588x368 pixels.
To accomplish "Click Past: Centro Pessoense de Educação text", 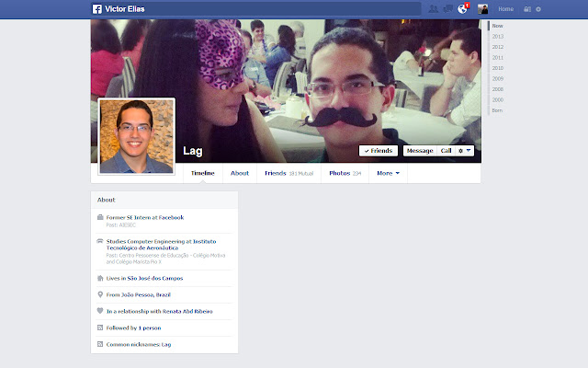I will click(165, 259).
